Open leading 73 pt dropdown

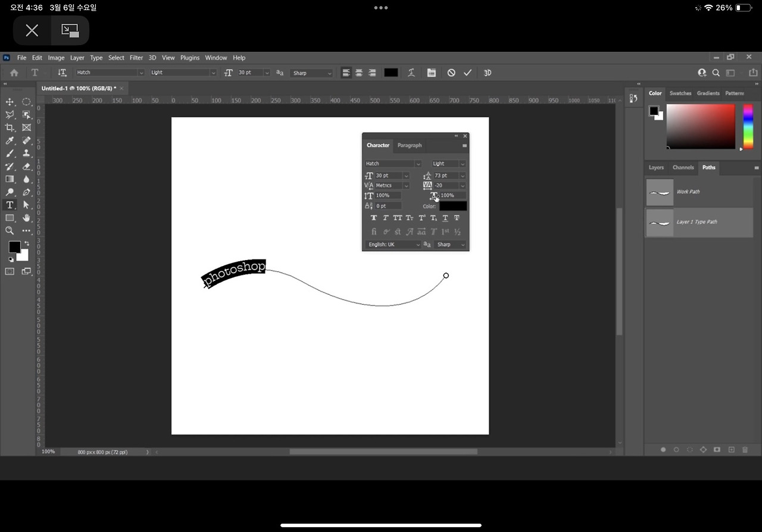(462, 176)
